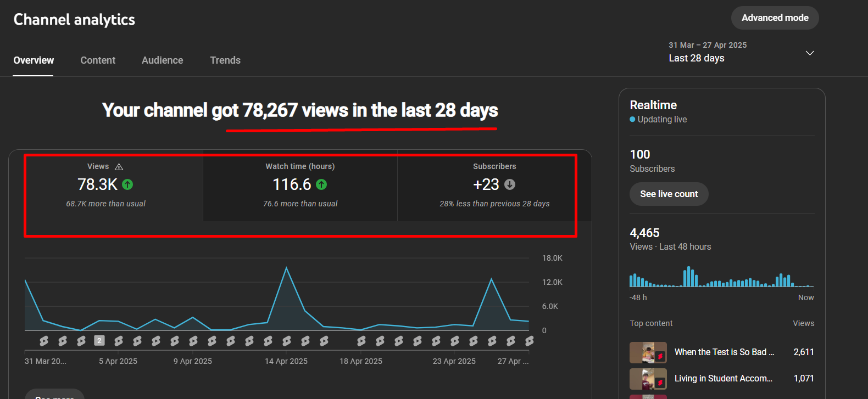
Task: Open the Audience tab
Action: click(x=162, y=60)
